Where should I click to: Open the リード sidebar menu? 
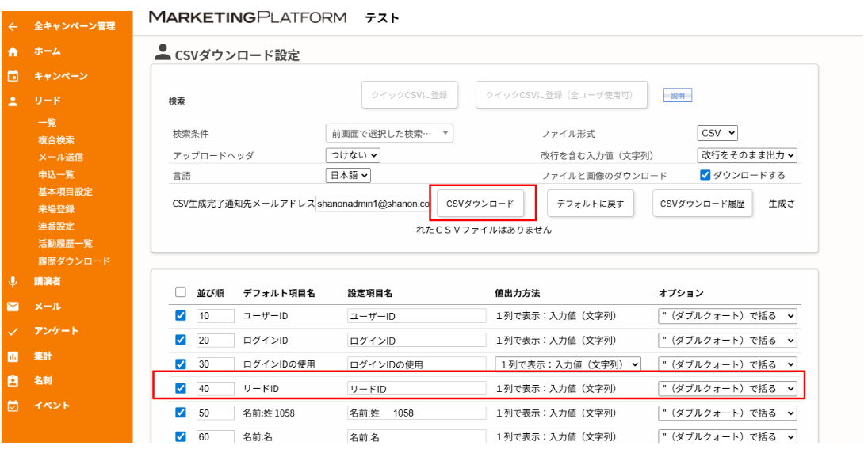(48, 101)
